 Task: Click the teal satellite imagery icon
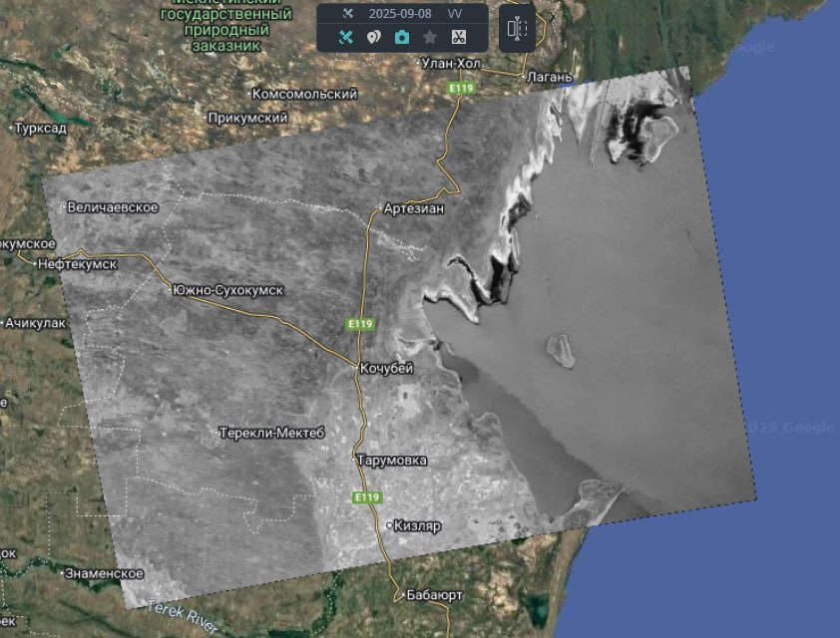[x=346, y=38]
